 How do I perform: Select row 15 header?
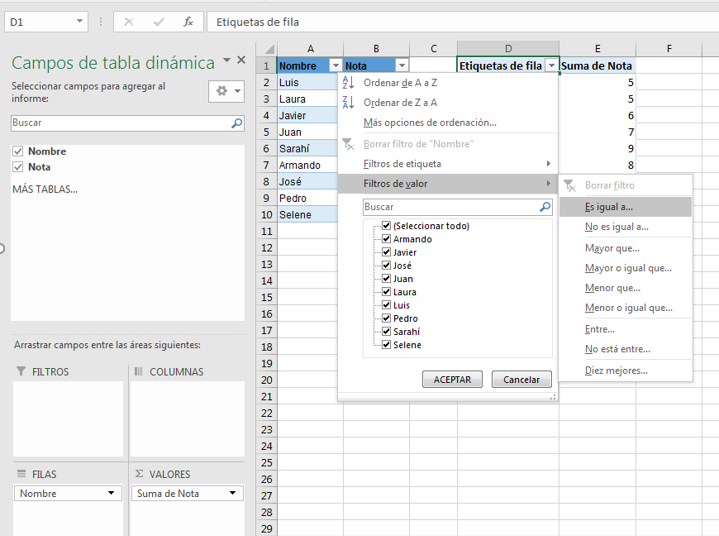point(266,297)
